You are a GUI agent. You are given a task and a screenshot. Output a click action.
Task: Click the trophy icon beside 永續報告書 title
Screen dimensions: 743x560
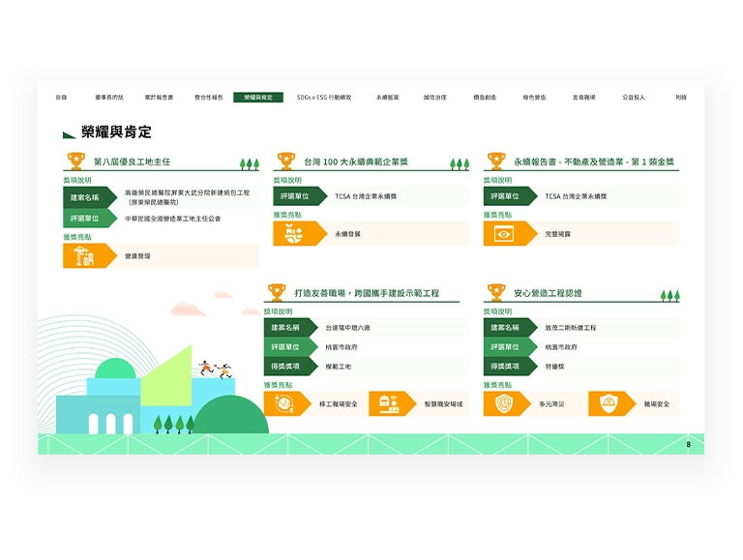(496, 161)
